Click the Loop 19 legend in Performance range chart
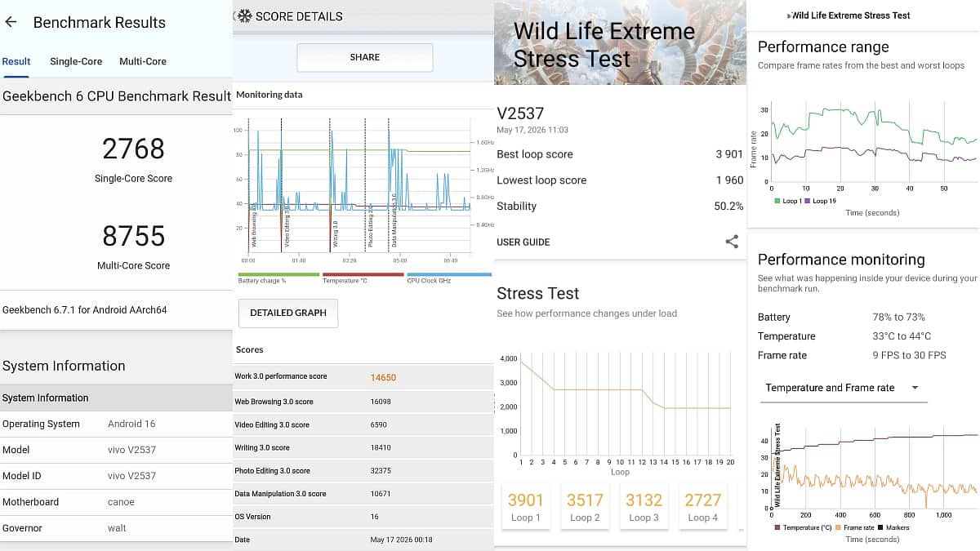The height and width of the screenshot is (551, 980). pyautogui.click(x=820, y=201)
